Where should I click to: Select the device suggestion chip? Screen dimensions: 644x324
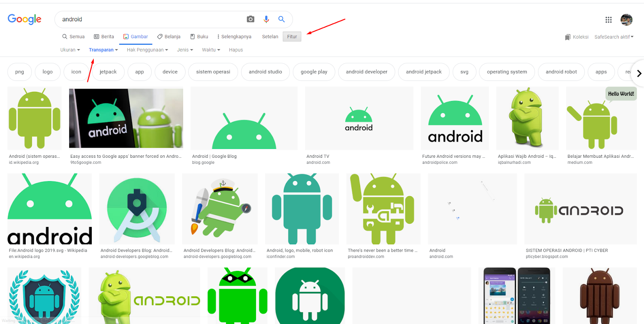tap(170, 72)
